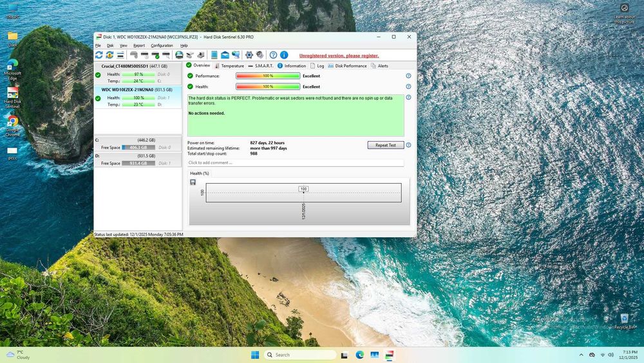
Task: Open settings via the gear toolbar icon
Action: pyautogui.click(x=249, y=55)
